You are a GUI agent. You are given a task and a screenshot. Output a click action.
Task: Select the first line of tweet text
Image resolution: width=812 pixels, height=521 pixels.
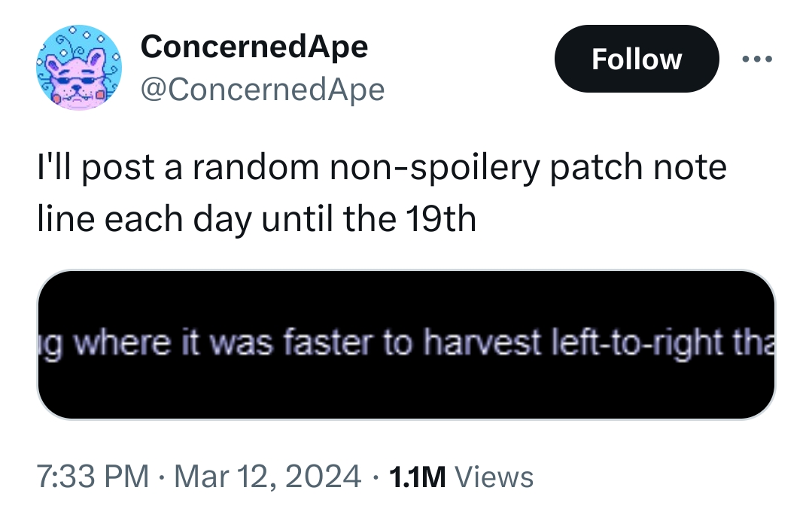point(382,169)
